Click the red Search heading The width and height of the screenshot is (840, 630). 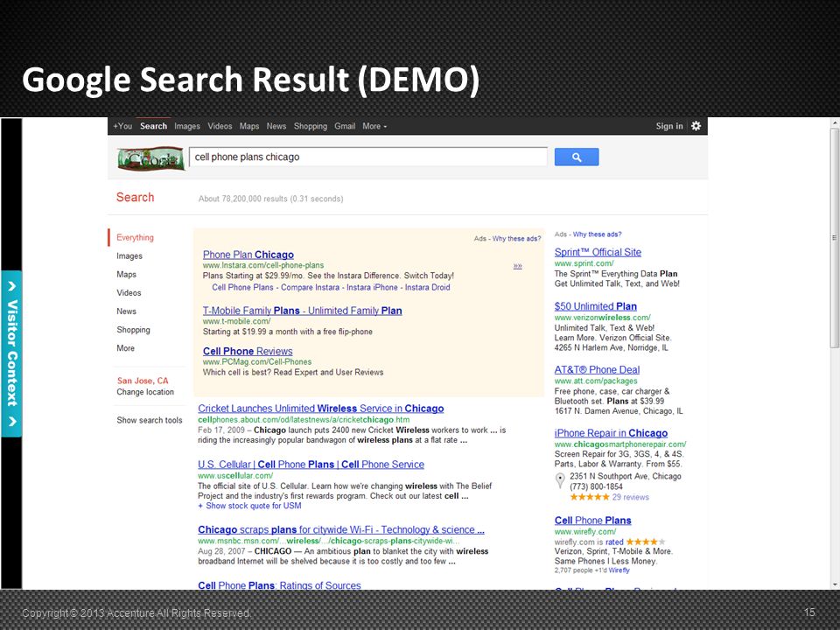point(135,197)
